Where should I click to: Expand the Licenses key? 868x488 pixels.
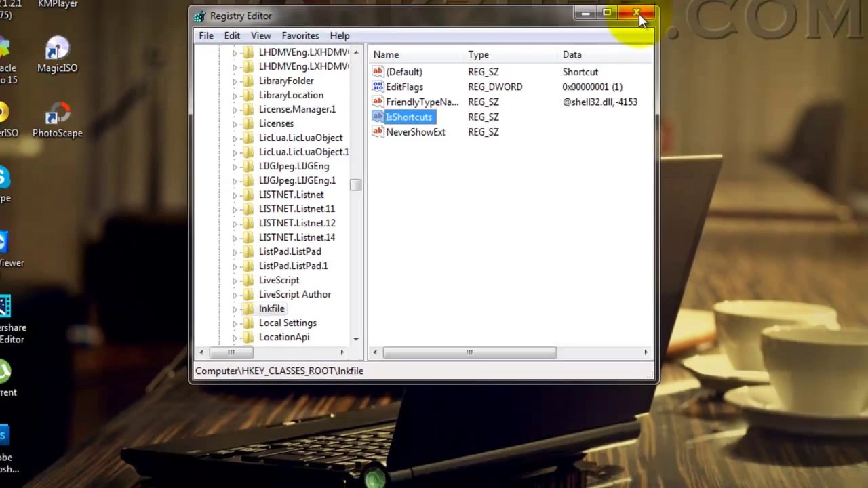tap(235, 124)
